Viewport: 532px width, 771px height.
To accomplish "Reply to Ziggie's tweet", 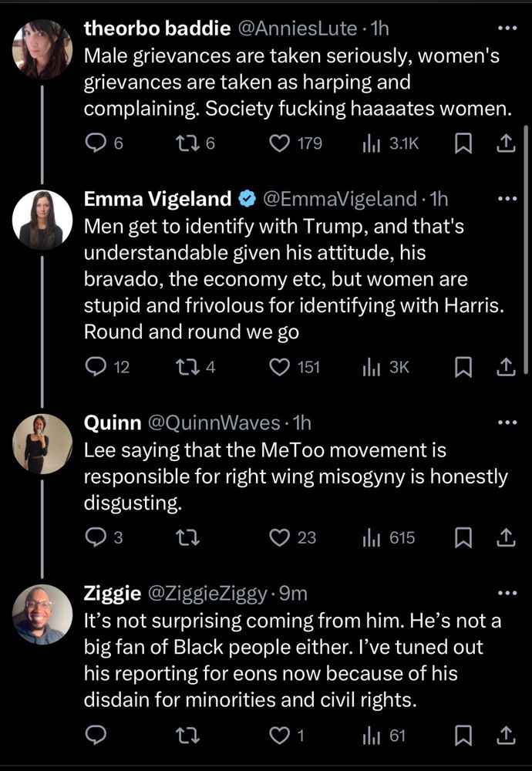I will point(95,736).
